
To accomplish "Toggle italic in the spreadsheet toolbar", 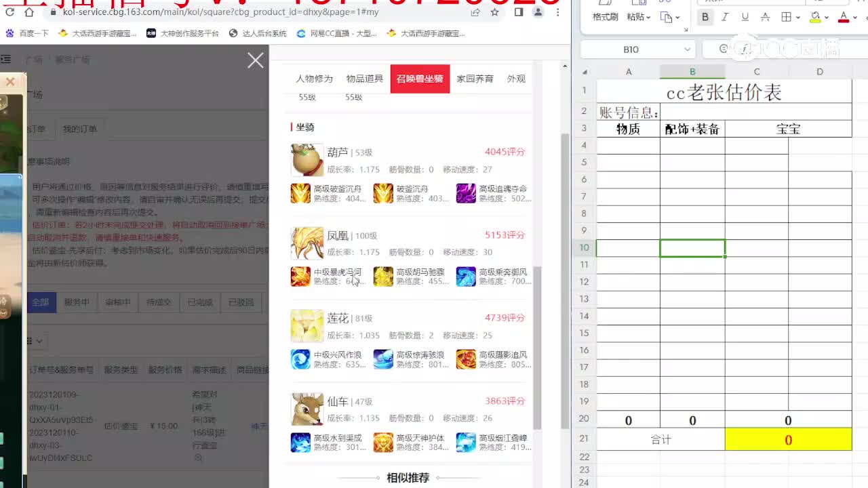I will click(x=725, y=17).
